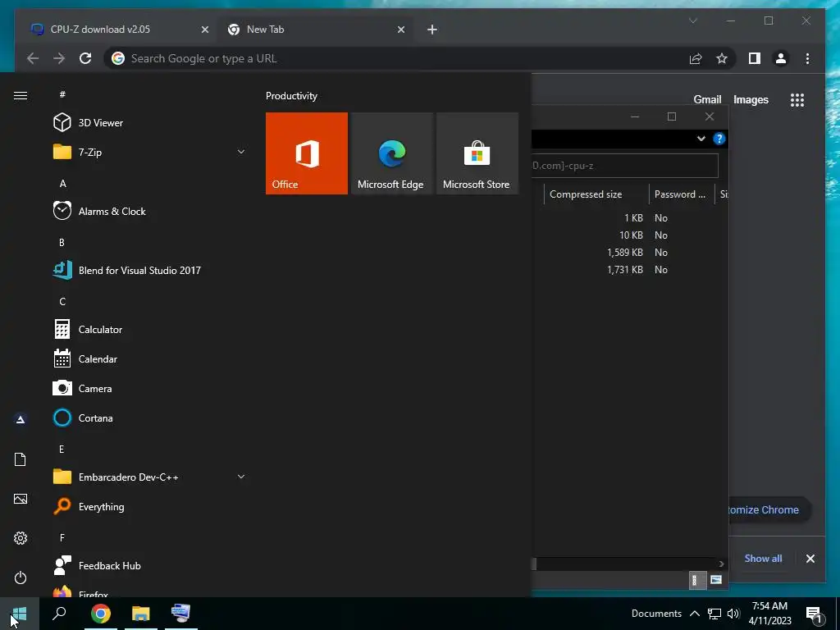Close the CPU-Z download tab

204,30
